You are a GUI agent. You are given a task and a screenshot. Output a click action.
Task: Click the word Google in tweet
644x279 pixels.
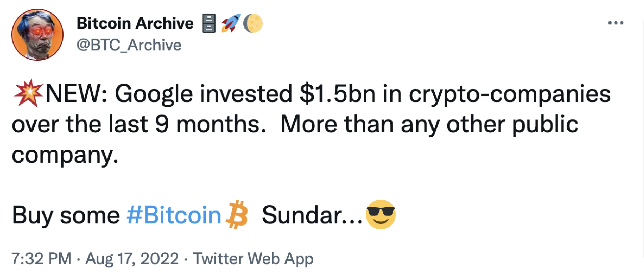pos(154,94)
